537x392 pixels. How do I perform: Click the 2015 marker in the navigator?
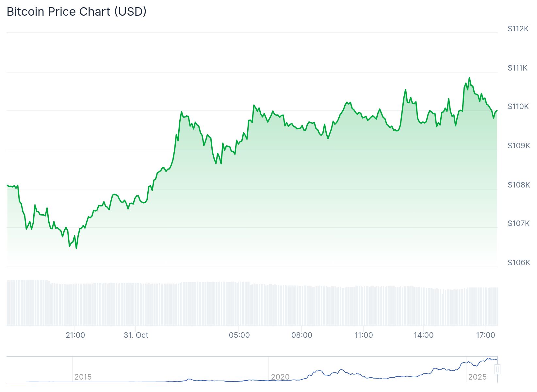click(83, 377)
